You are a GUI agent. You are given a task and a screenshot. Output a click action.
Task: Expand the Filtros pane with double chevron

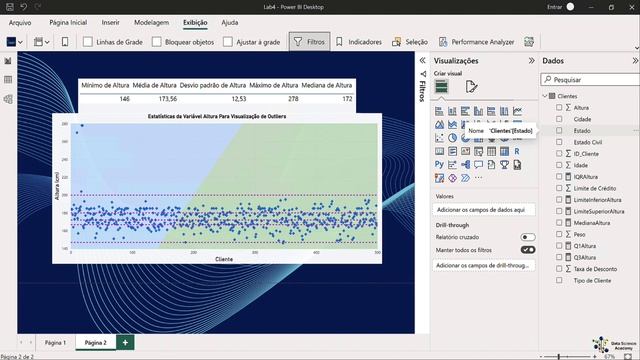coord(422,60)
